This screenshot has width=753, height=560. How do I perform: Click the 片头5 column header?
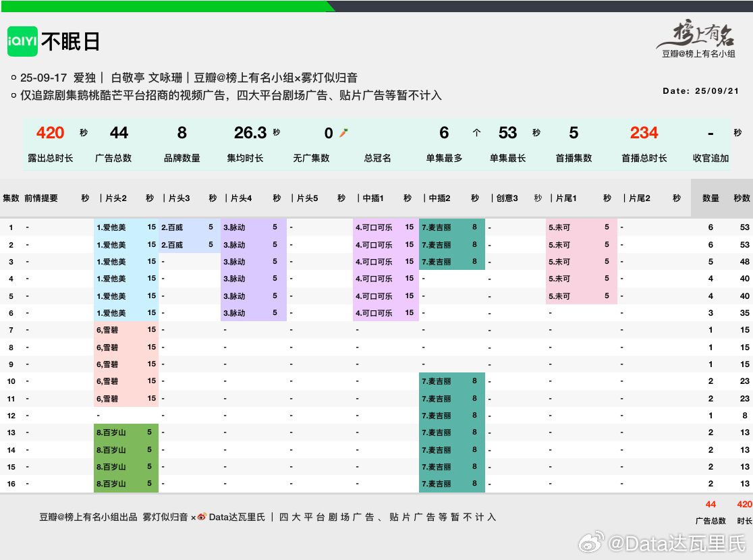pyautogui.click(x=308, y=198)
